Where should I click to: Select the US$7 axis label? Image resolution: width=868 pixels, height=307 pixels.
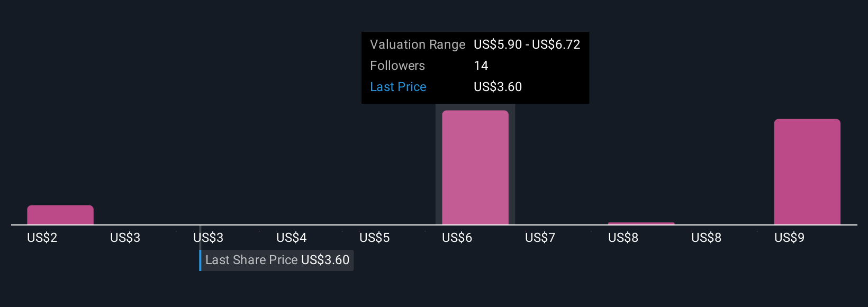pyautogui.click(x=540, y=238)
